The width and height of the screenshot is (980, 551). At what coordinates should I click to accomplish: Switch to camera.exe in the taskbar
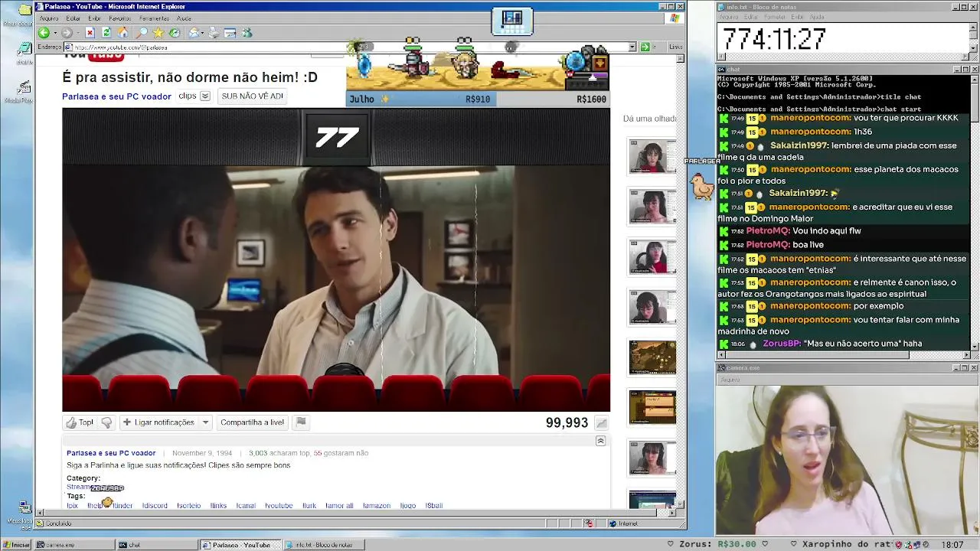pos(73,545)
